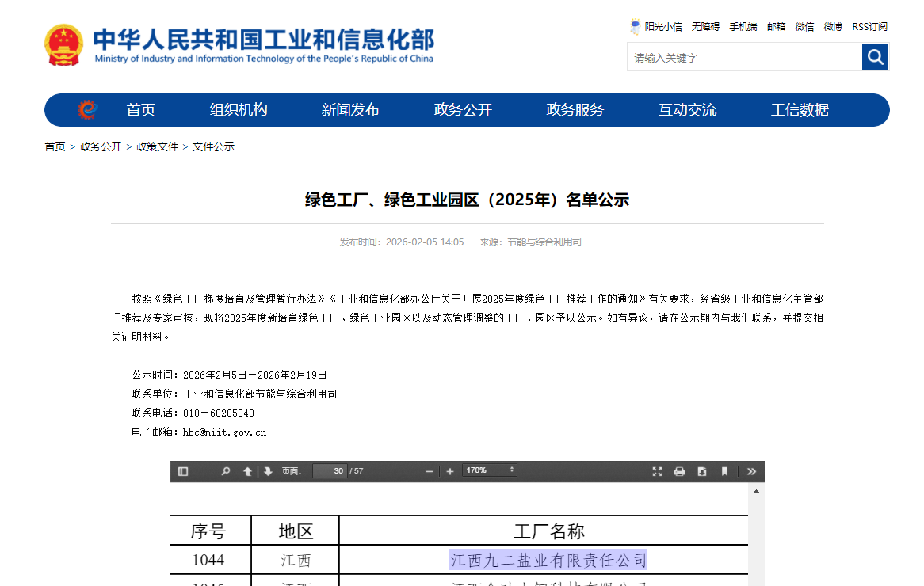Download the PDF file

[701, 471]
